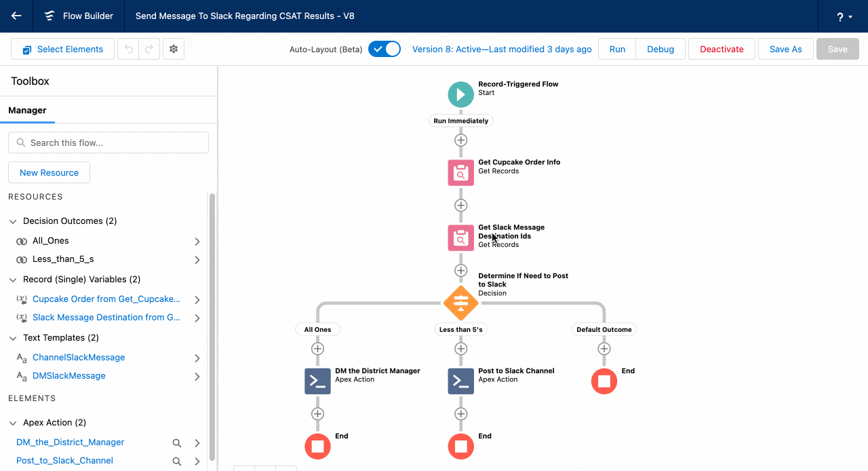The image size is (868, 471).
Task: Click the End icon under Post to Slack Channel
Action: tap(461, 446)
